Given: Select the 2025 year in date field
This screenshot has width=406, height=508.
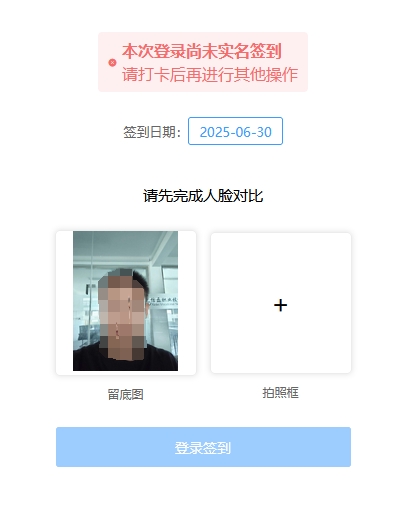Looking at the screenshot, I should coord(215,132).
